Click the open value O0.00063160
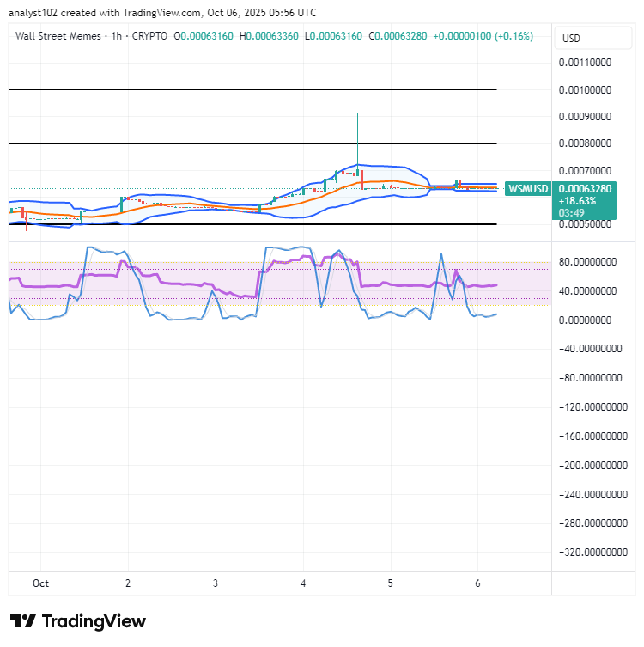644x647 pixels. point(204,36)
